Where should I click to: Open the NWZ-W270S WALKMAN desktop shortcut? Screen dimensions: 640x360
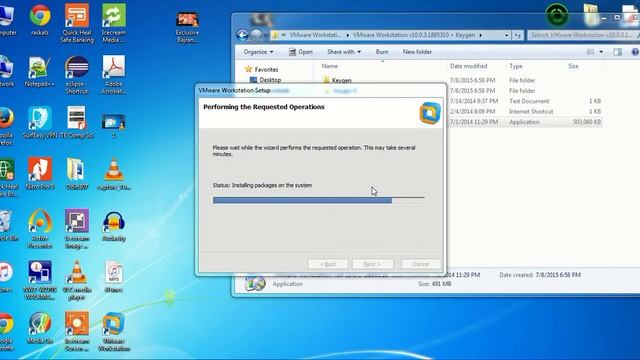pos(40,280)
